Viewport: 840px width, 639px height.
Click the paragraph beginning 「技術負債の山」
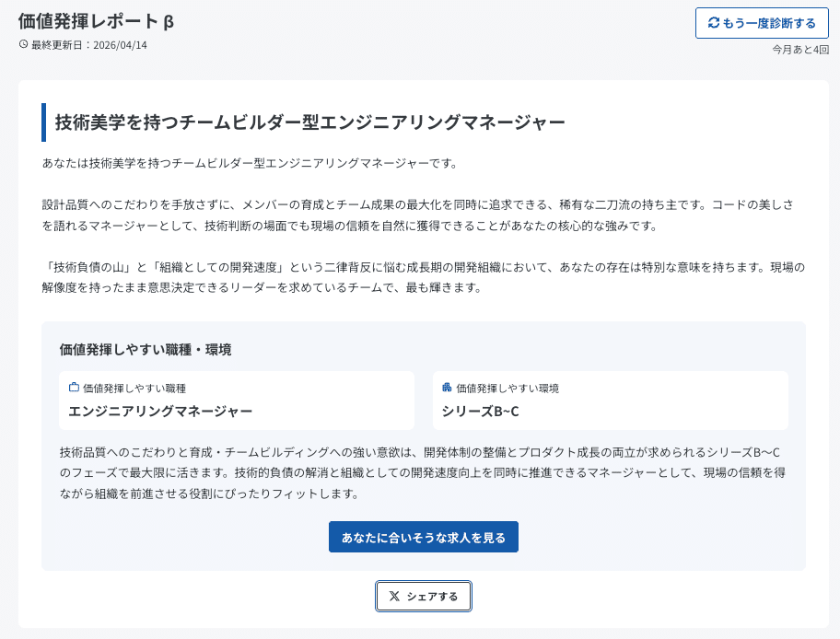click(x=424, y=277)
